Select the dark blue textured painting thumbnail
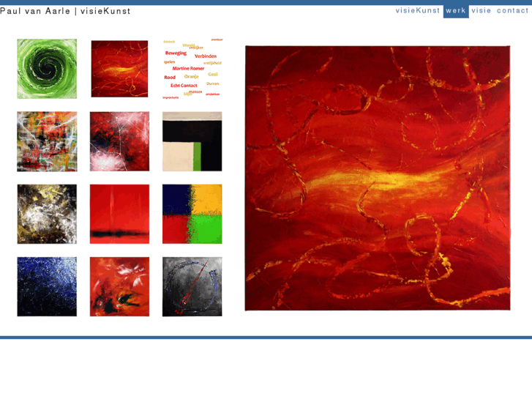532x399 pixels. click(x=47, y=286)
